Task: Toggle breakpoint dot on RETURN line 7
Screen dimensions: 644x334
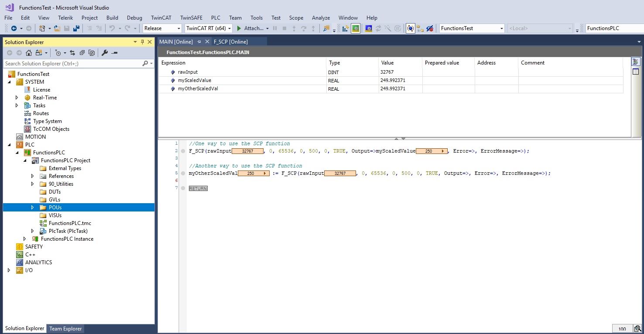Action: [x=183, y=188]
